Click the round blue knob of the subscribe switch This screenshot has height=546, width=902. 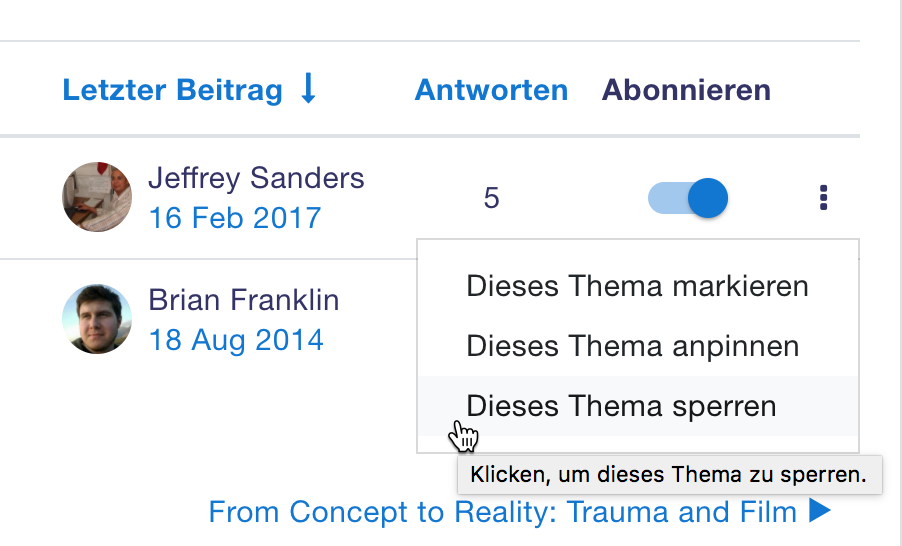708,197
